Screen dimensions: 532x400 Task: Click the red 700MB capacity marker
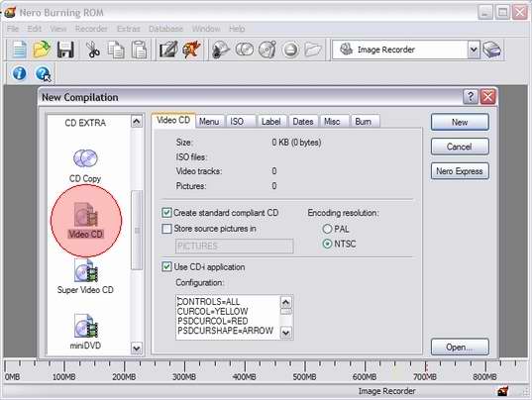(x=425, y=366)
